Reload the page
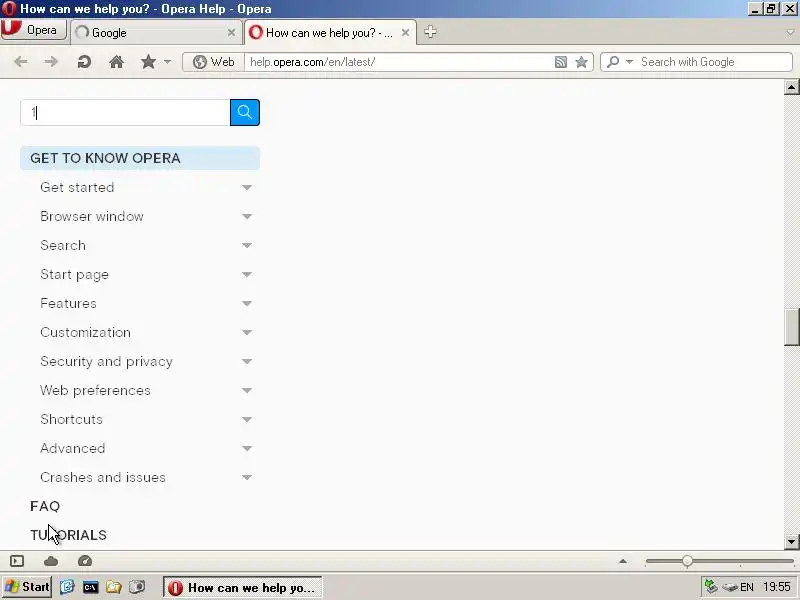Image resolution: width=800 pixels, height=600 pixels. [84, 62]
